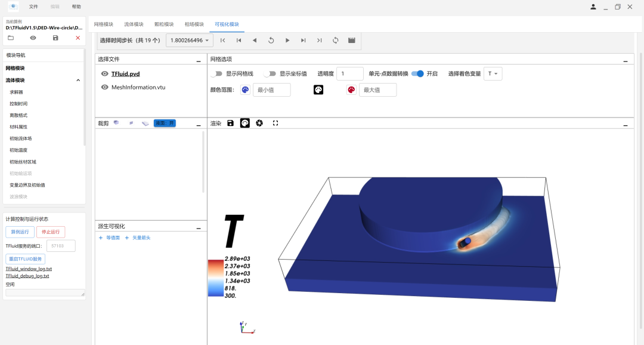Click the TFluid service port field
The image size is (644, 345).
point(61,246)
